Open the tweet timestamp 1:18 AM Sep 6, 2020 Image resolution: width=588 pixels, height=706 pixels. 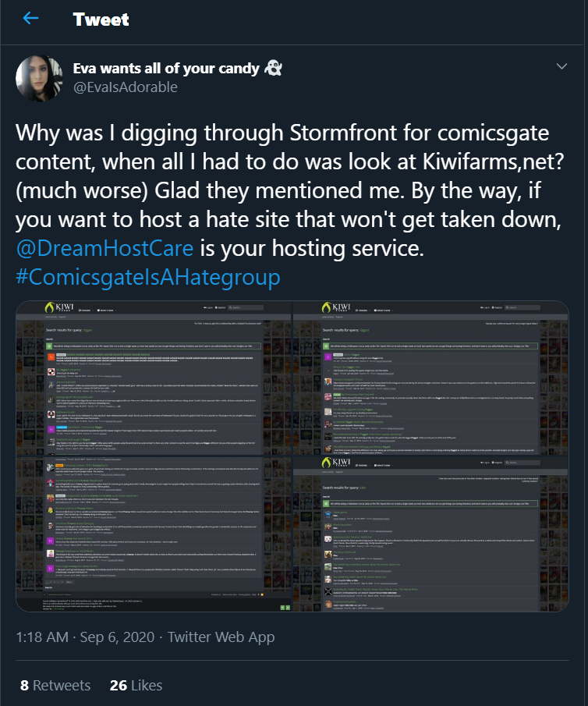pos(85,637)
